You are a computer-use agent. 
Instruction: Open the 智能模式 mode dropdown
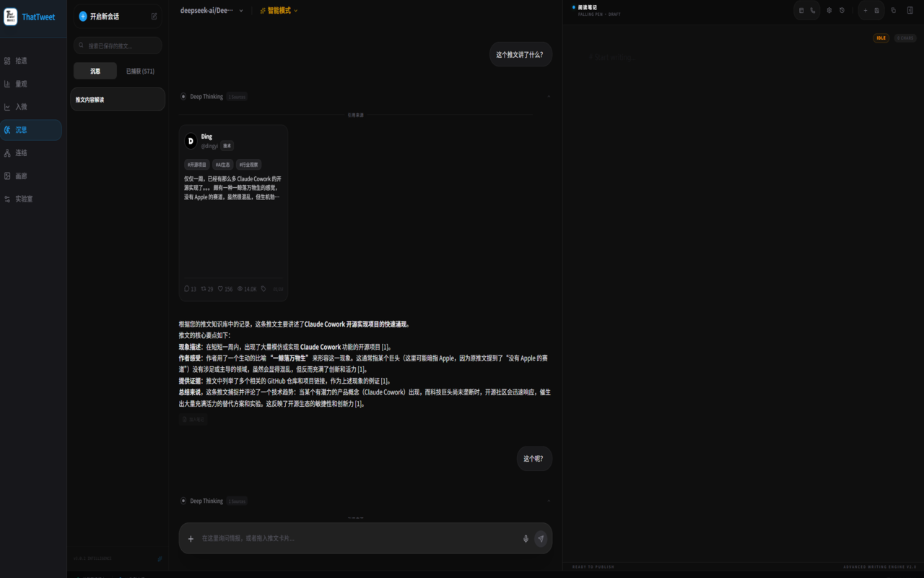click(279, 11)
